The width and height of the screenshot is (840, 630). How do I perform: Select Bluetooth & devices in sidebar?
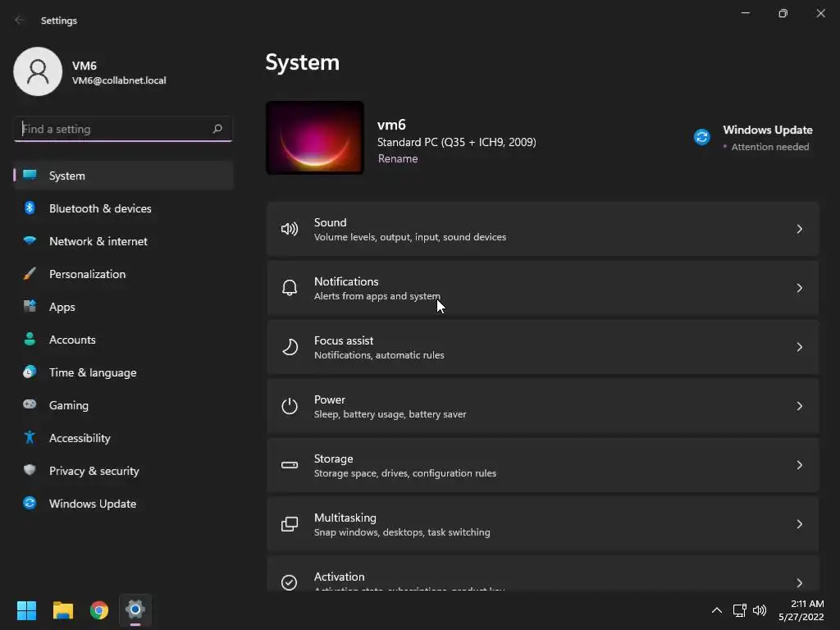click(x=123, y=208)
